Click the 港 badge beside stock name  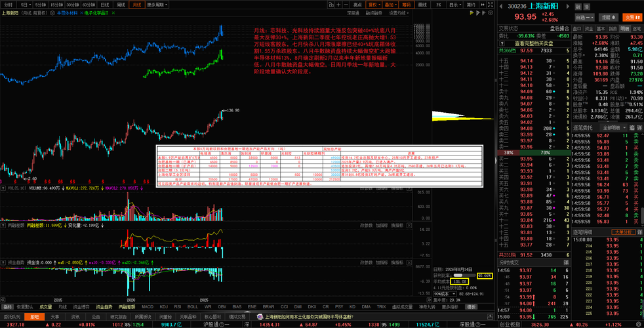pos(586,7)
